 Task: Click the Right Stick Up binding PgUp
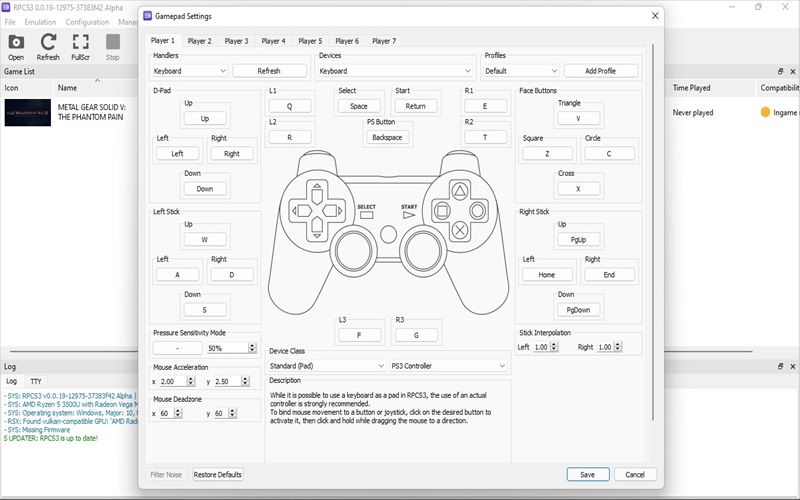tap(578, 240)
